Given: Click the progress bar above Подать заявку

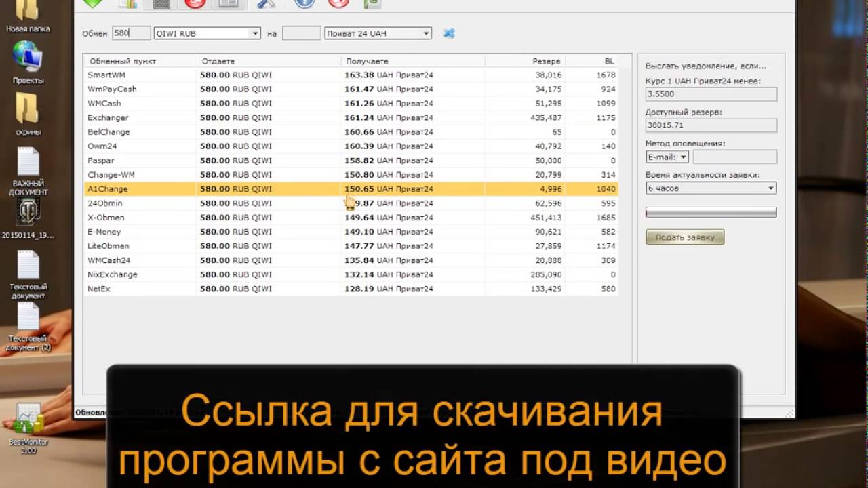Looking at the screenshot, I should click(x=711, y=213).
